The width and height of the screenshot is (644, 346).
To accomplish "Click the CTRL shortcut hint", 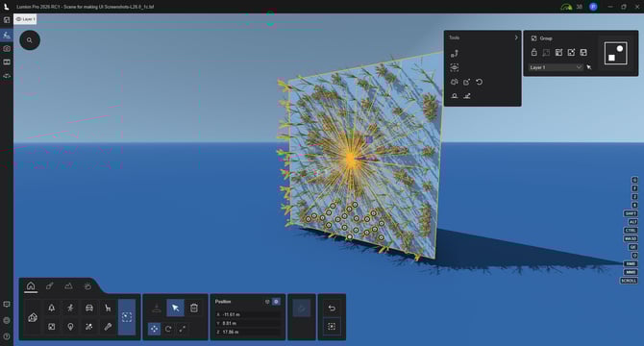I will 631,231.
